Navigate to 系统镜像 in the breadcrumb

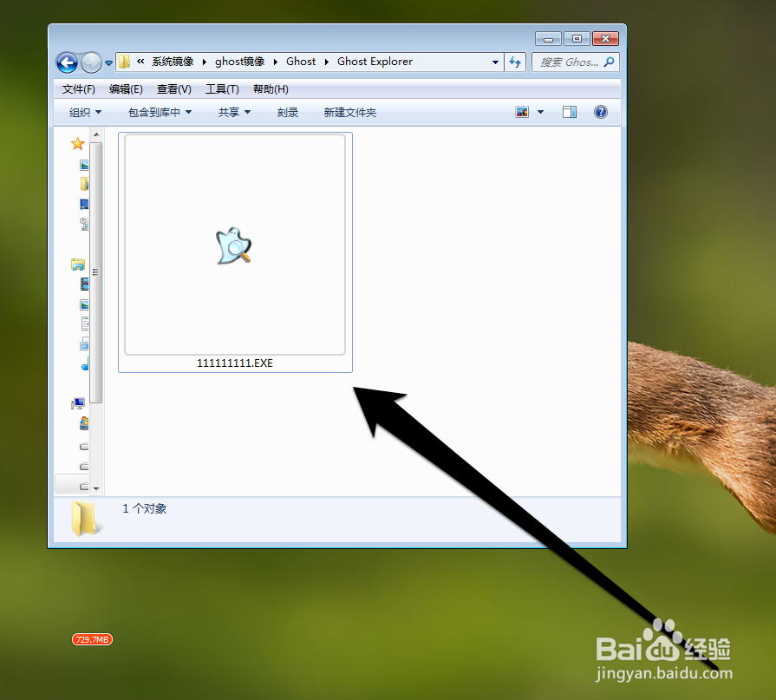[x=173, y=62]
